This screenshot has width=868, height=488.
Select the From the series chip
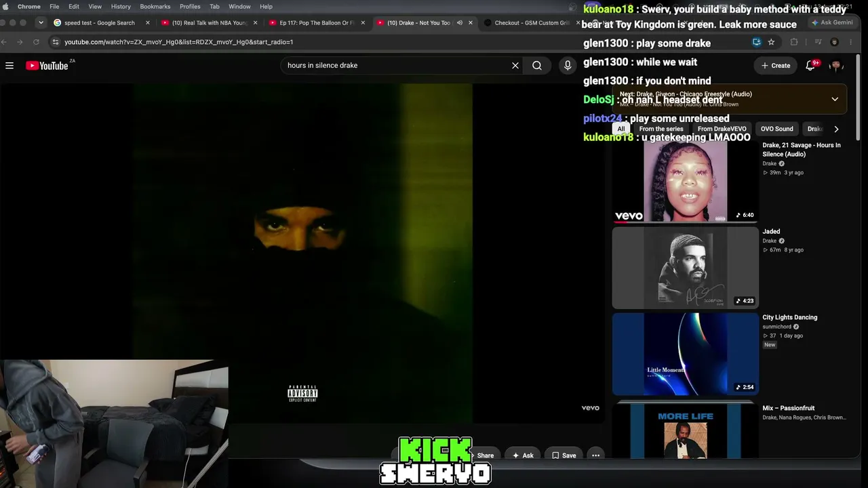[661, 129]
